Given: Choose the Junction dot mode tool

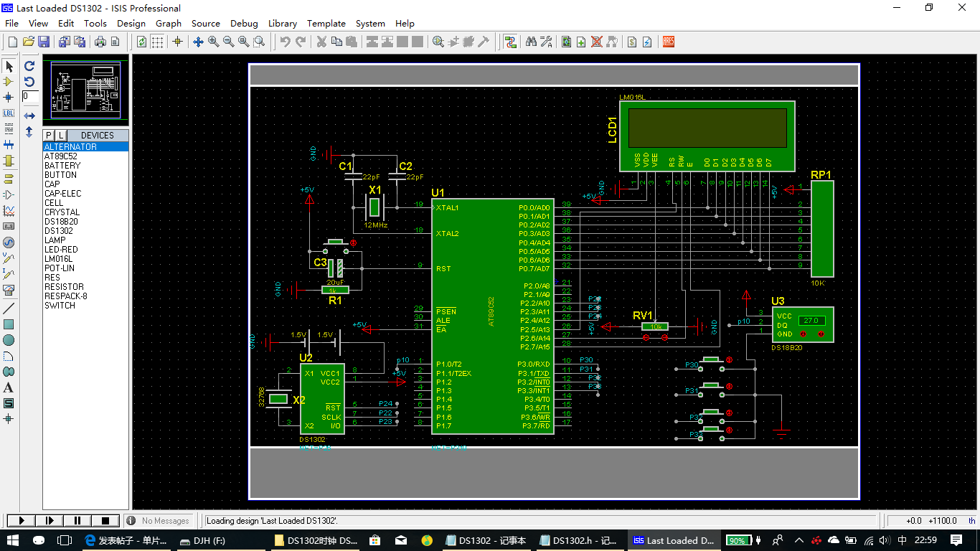Looking at the screenshot, I should point(9,97).
